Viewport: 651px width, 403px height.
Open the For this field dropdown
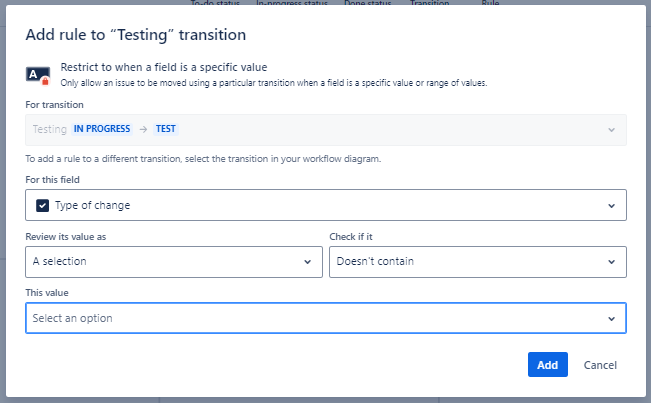coord(325,205)
